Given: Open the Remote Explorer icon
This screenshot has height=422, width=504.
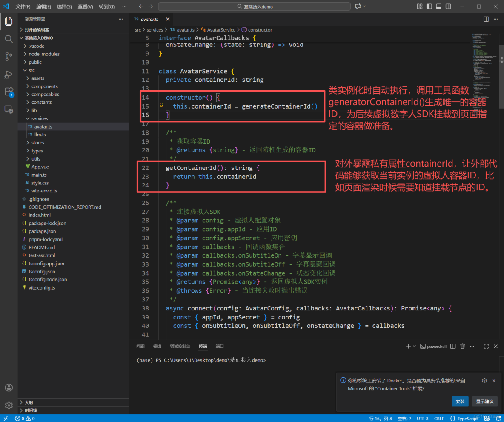Looking at the screenshot, I should pyautogui.click(x=9, y=109).
